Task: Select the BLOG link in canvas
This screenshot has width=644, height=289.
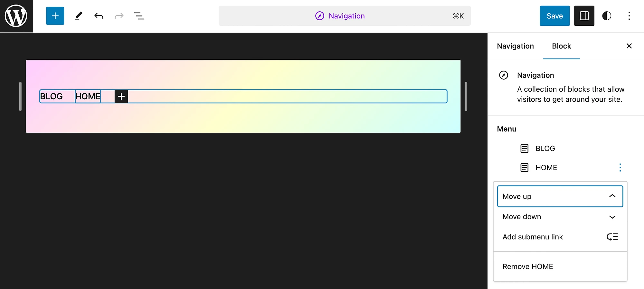Action: click(x=52, y=96)
